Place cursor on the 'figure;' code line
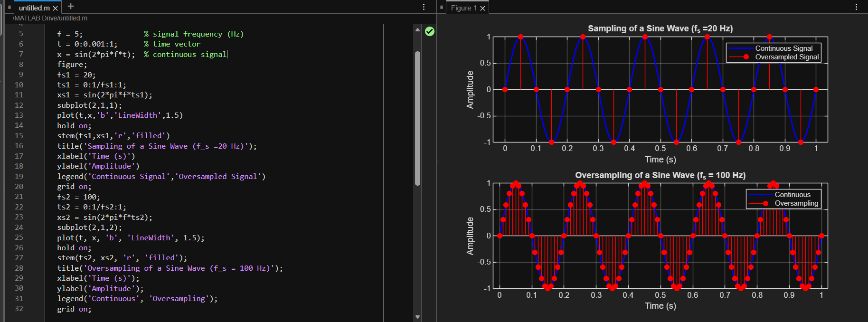 click(72, 65)
